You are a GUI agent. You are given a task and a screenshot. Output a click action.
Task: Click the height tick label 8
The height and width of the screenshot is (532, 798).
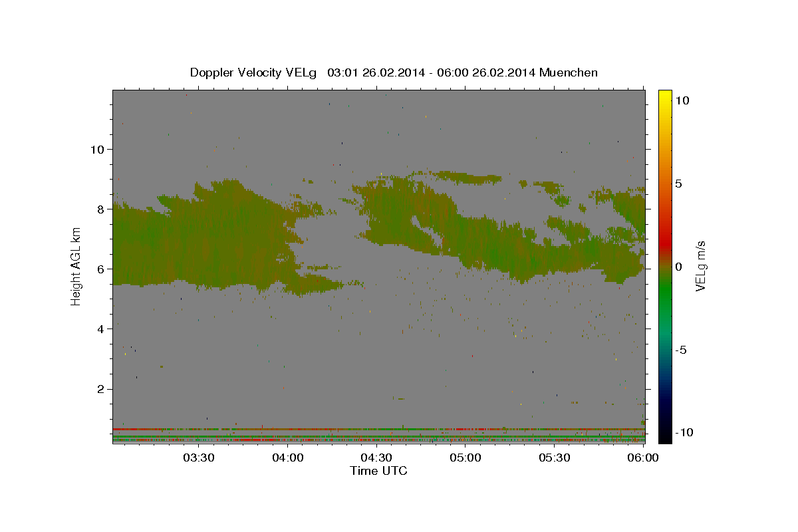[x=101, y=209]
